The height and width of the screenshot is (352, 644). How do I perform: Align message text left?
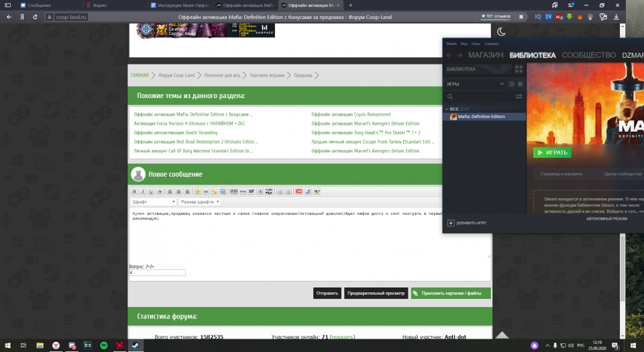(x=170, y=191)
